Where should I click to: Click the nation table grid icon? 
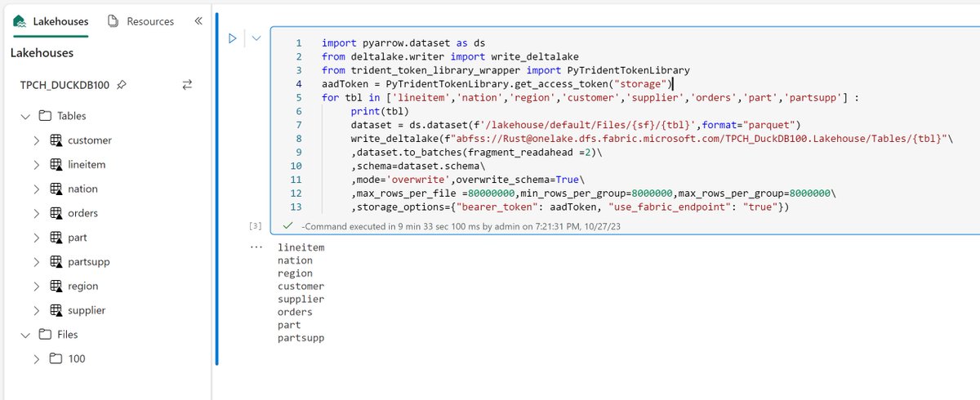pos(56,189)
